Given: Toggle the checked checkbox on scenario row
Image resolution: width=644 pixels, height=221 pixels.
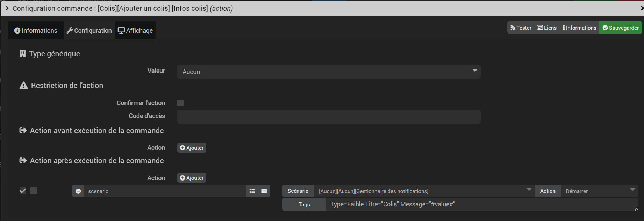Looking at the screenshot, I should point(23,191).
